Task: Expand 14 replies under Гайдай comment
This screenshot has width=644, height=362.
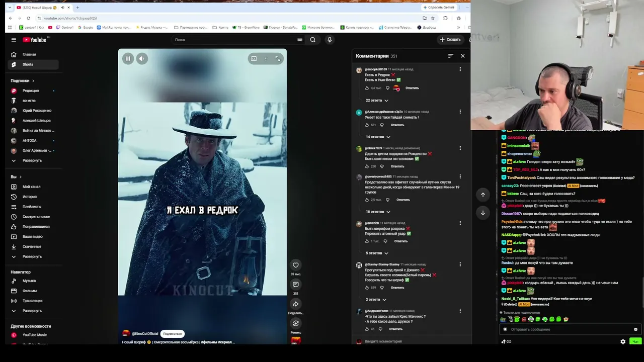Action: [378, 137]
